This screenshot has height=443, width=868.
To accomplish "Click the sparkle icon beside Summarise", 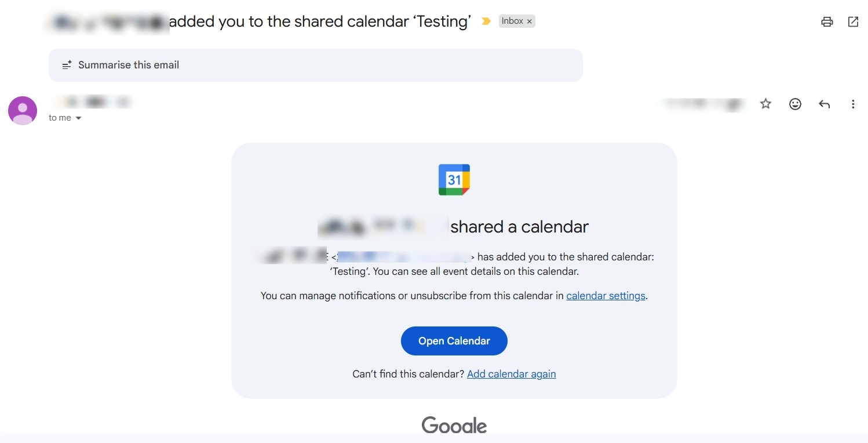I will (67, 65).
